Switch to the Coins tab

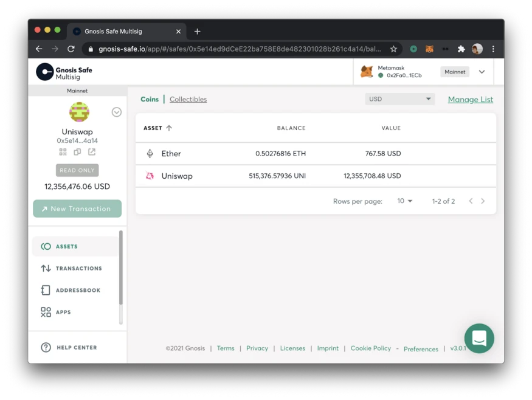click(x=150, y=99)
